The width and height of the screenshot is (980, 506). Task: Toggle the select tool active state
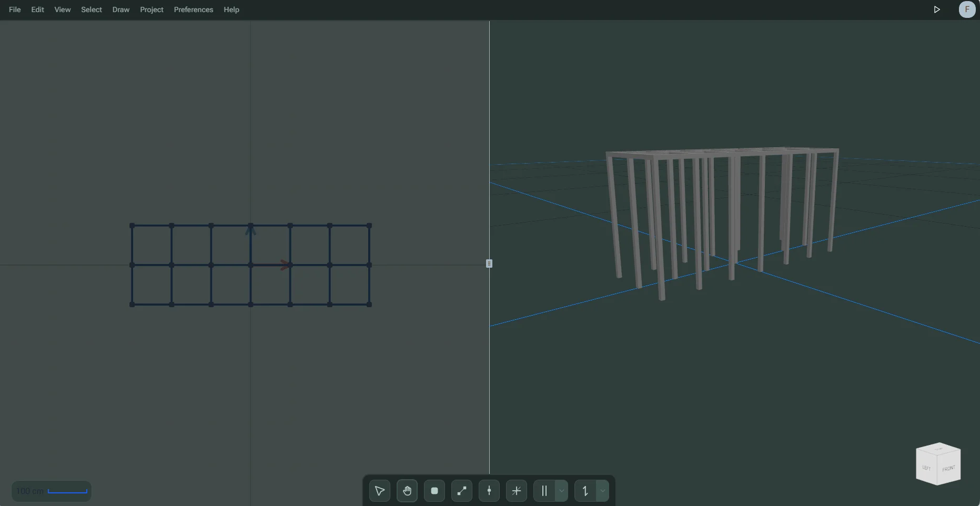[379, 490]
